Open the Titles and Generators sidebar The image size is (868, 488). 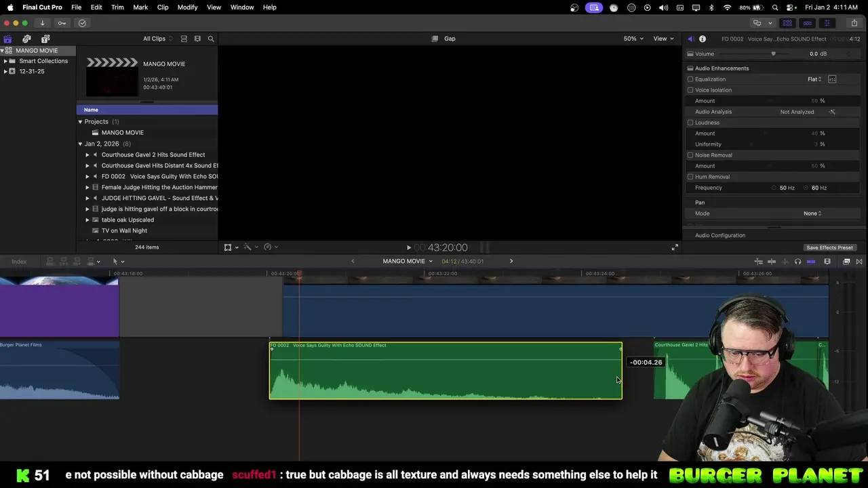(45, 39)
